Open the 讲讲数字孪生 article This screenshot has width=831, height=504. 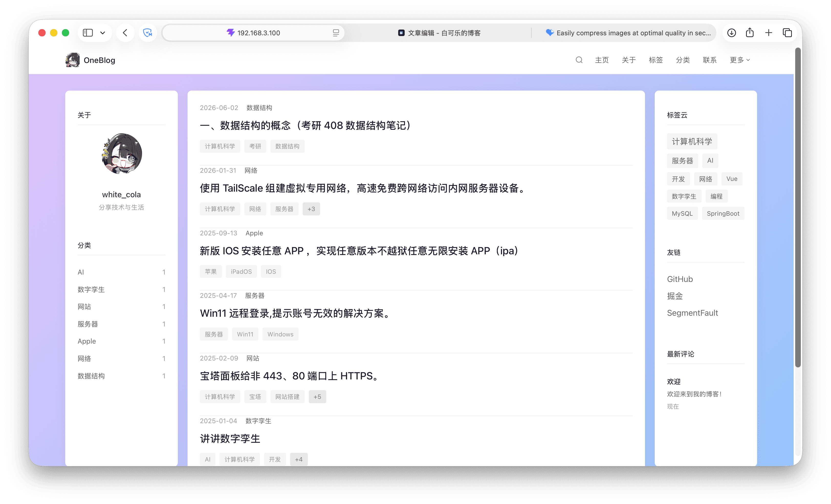(230, 439)
